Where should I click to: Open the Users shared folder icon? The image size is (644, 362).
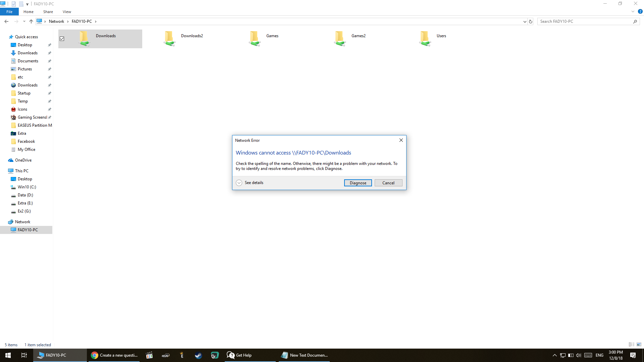pos(425,38)
